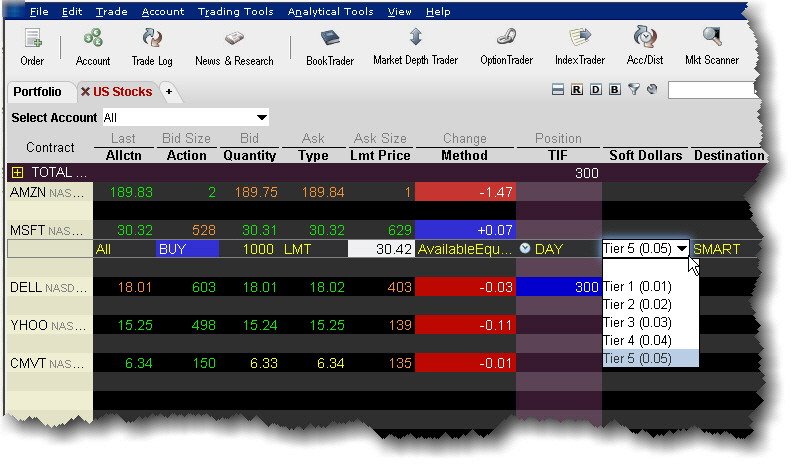Click the Account toolbar icon
797x464 pixels.
(93, 47)
